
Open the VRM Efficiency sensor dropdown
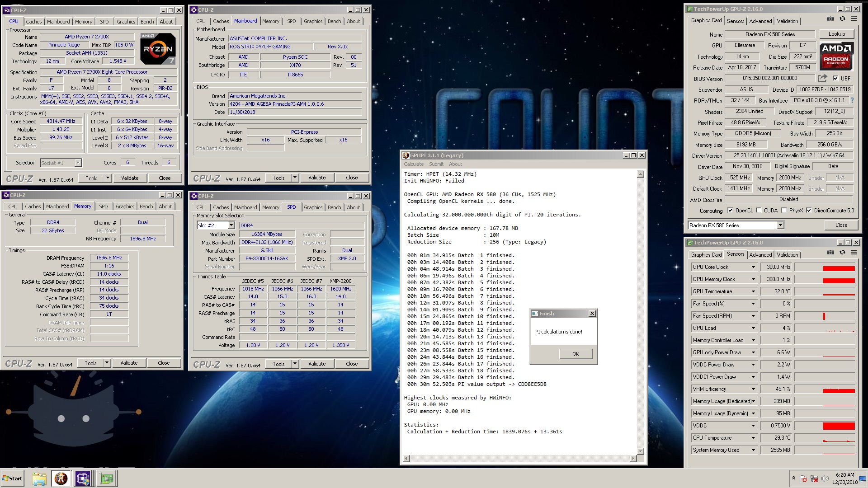(753, 389)
